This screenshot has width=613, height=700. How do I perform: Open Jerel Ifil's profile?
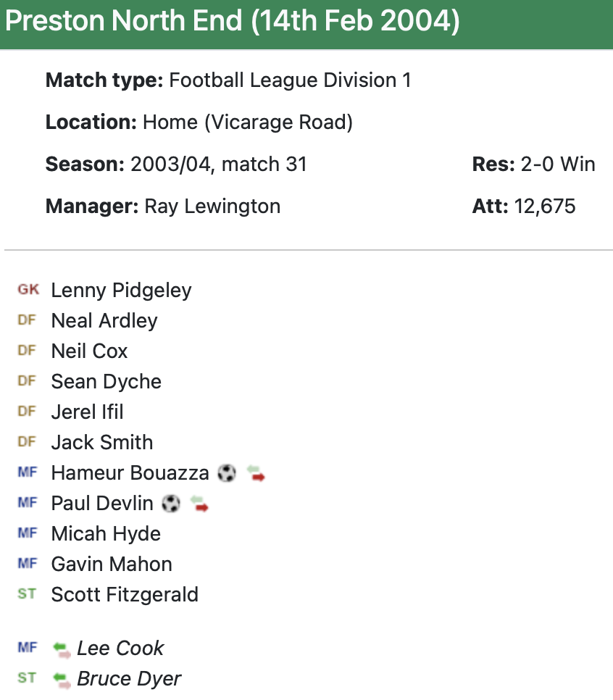(87, 412)
